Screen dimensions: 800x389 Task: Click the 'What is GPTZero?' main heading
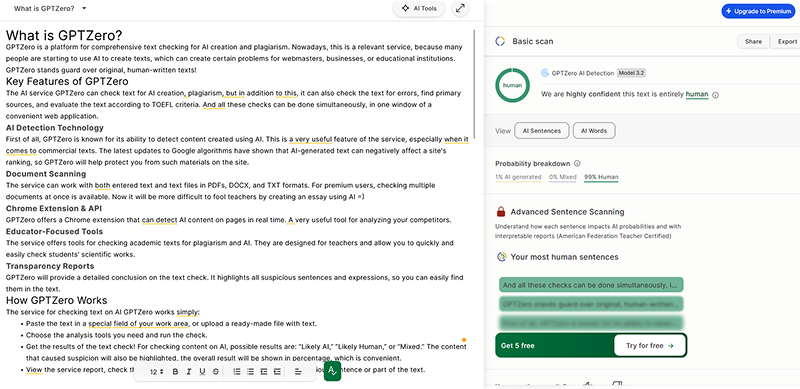[64, 35]
